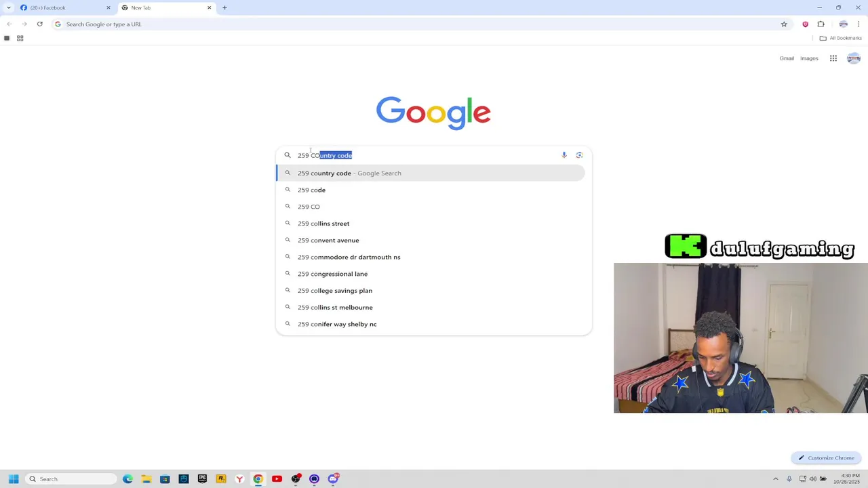The width and height of the screenshot is (868, 488).
Task: Open a new tab with plus button
Action: click(224, 7)
